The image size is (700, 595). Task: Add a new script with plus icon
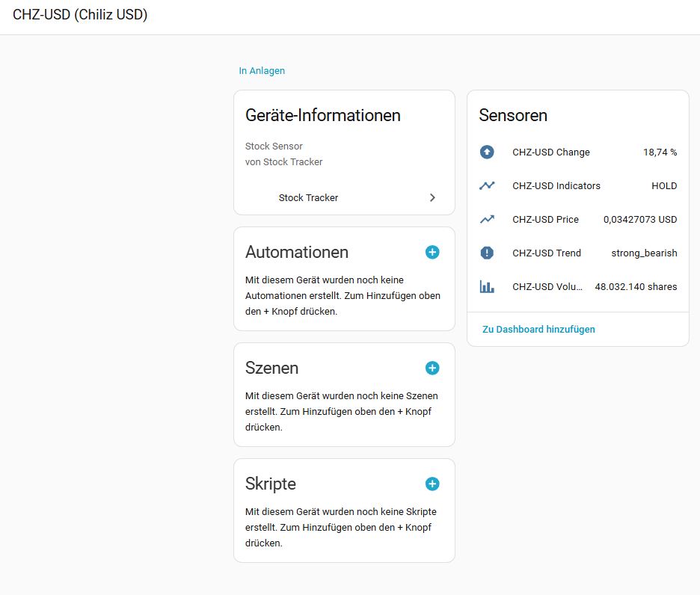432,484
